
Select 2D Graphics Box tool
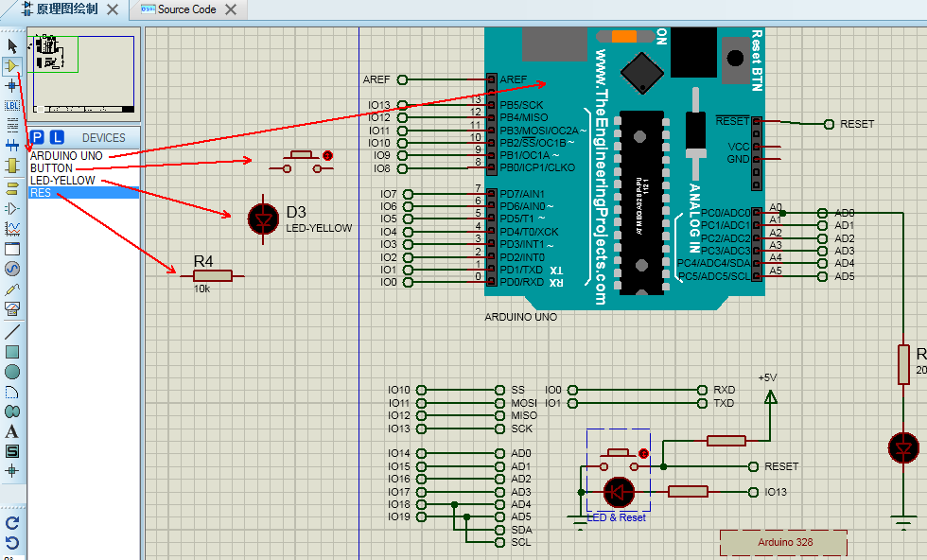[x=11, y=352]
